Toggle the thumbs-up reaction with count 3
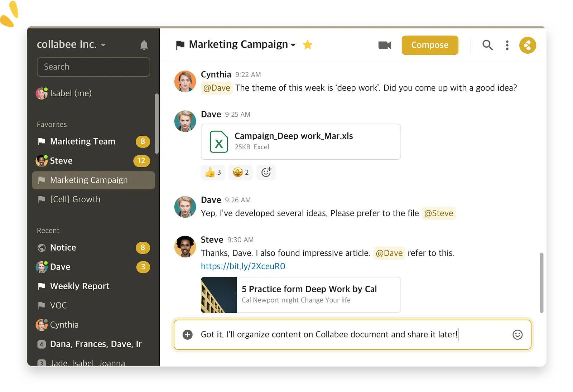573x392 pixels. pos(213,172)
